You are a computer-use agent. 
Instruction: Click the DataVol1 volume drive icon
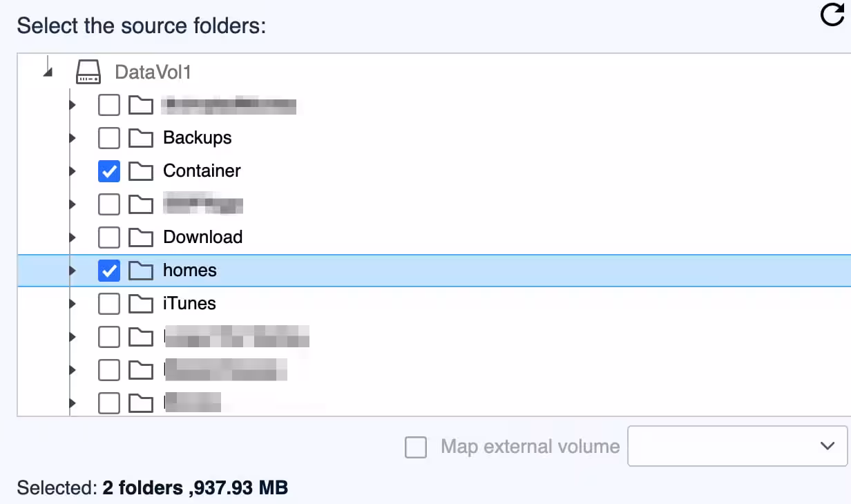coord(88,72)
